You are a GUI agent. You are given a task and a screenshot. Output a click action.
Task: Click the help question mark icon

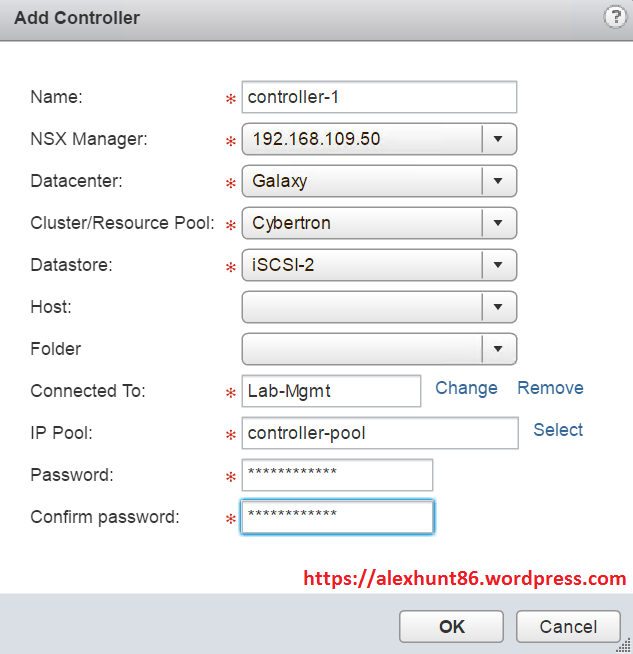coord(616,17)
